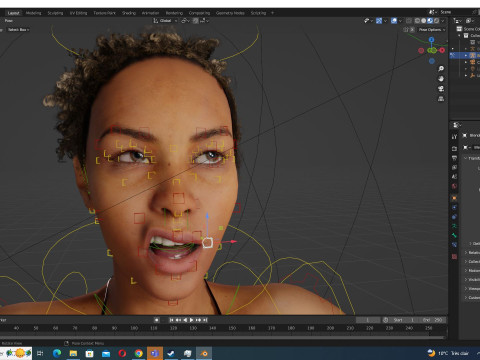The height and width of the screenshot is (360, 480).
Task: Toggle viewport overlays
Action: pyautogui.click(x=394, y=21)
